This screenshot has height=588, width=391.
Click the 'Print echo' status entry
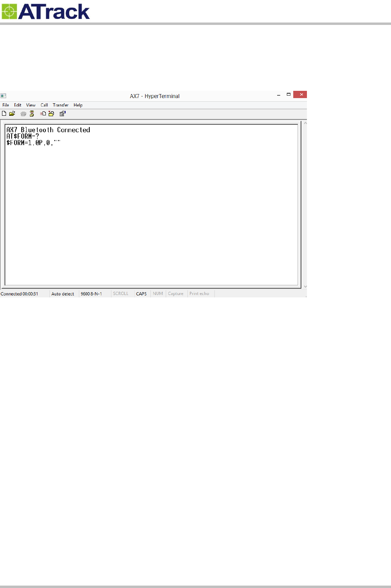[x=199, y=294]
